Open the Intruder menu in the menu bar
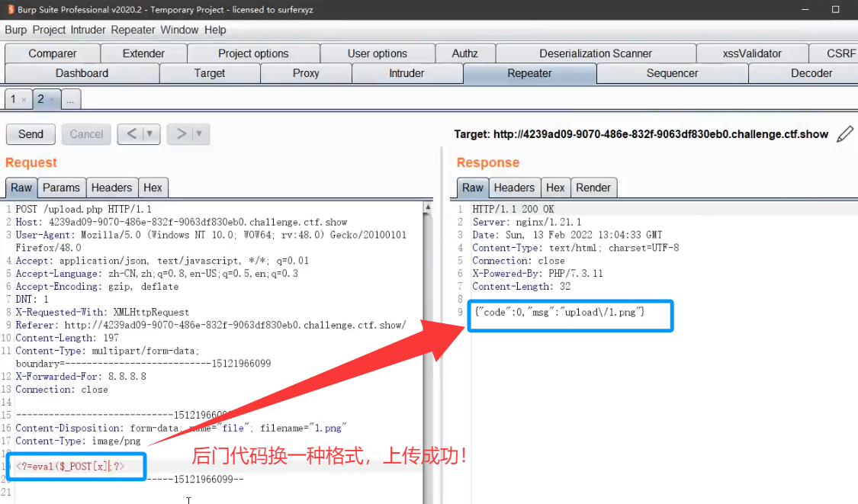858x504 pixels. point(88,30)
